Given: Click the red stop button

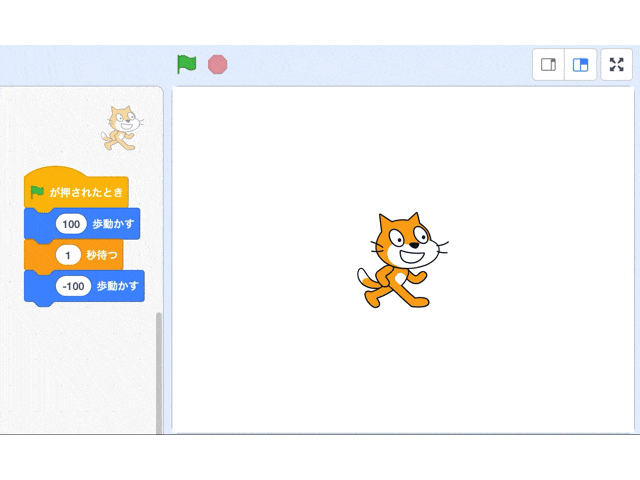Looking at the screenshot, I should [218, 64].
